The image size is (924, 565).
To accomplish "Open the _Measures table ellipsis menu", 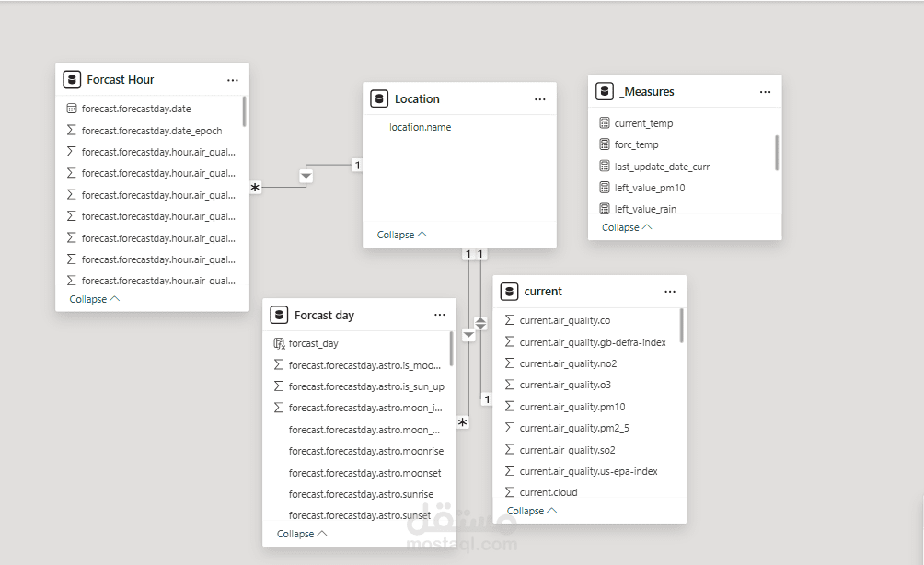I will click(x=765, y=91).
